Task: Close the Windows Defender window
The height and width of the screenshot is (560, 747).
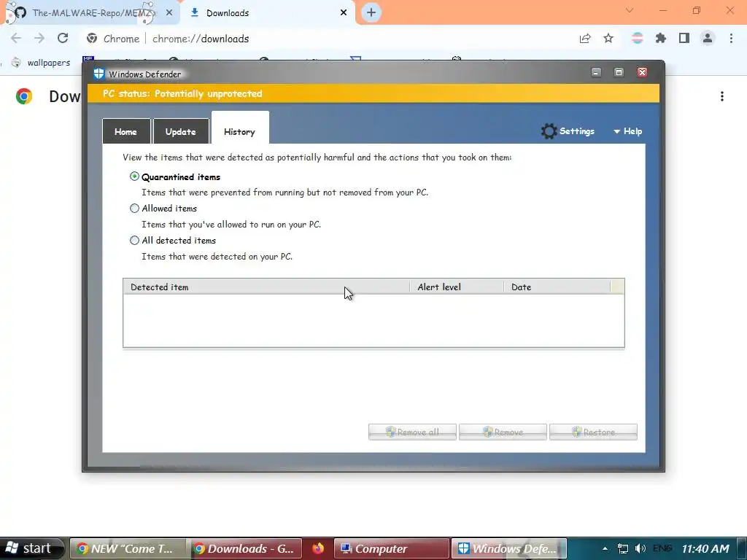Action: pos(642,72)
